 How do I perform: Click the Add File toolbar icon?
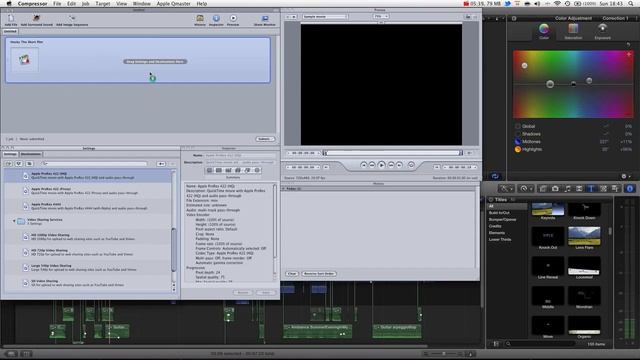pos(11,18)
